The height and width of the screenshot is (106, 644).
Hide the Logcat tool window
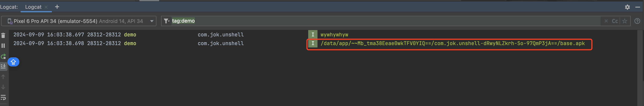(x=638, y=7)
